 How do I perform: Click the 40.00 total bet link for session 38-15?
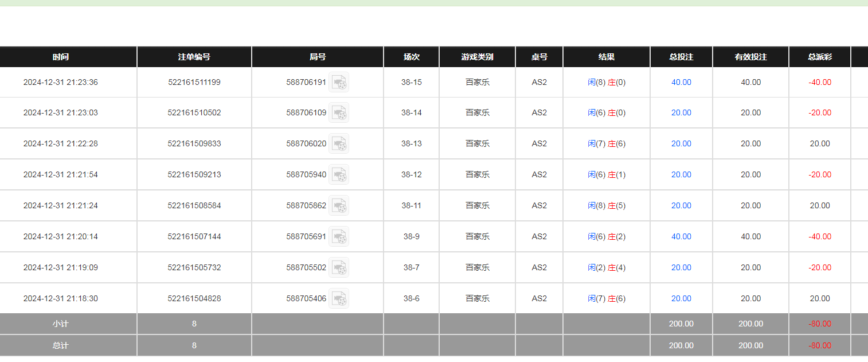[681, 83]
